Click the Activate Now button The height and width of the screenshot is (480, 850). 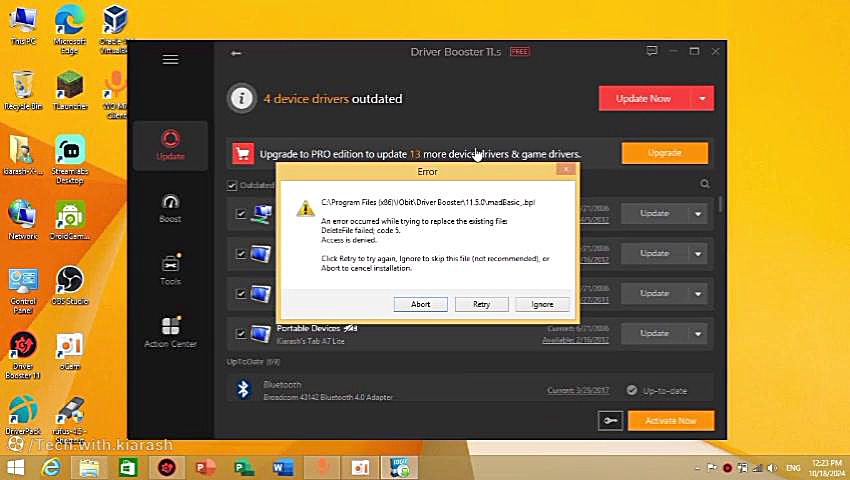pos(671,420)
